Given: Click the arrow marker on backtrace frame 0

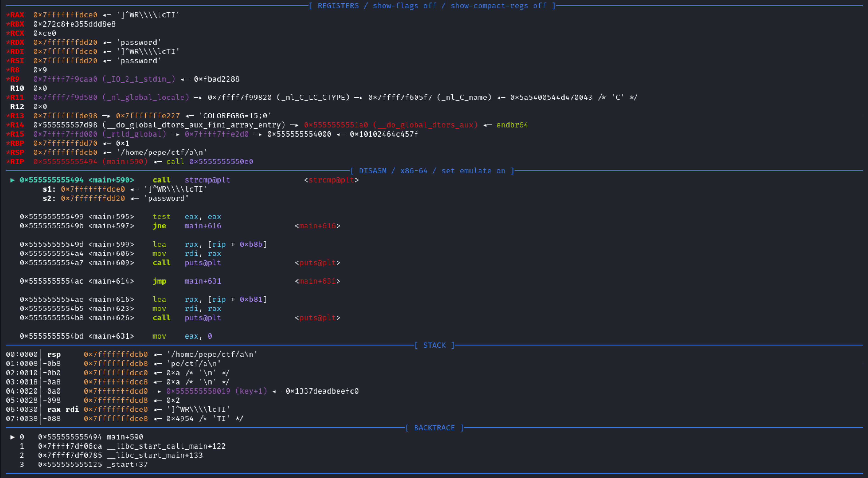Looking at the screenshot, I should pos(12,437).
